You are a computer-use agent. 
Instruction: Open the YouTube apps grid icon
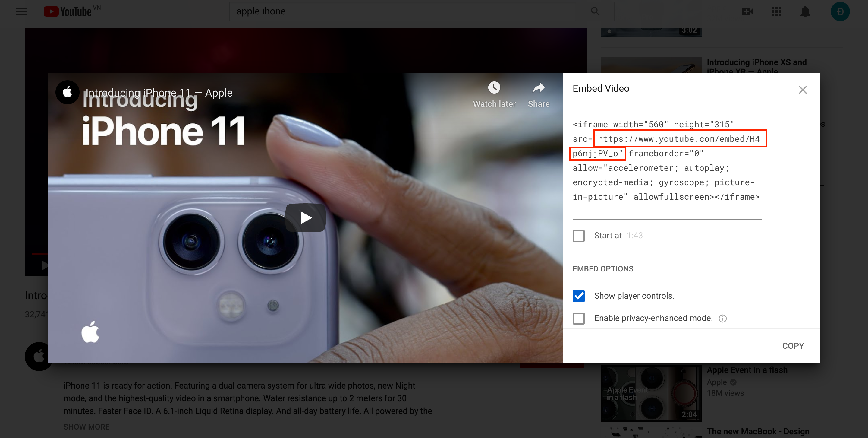pos(776,11)
